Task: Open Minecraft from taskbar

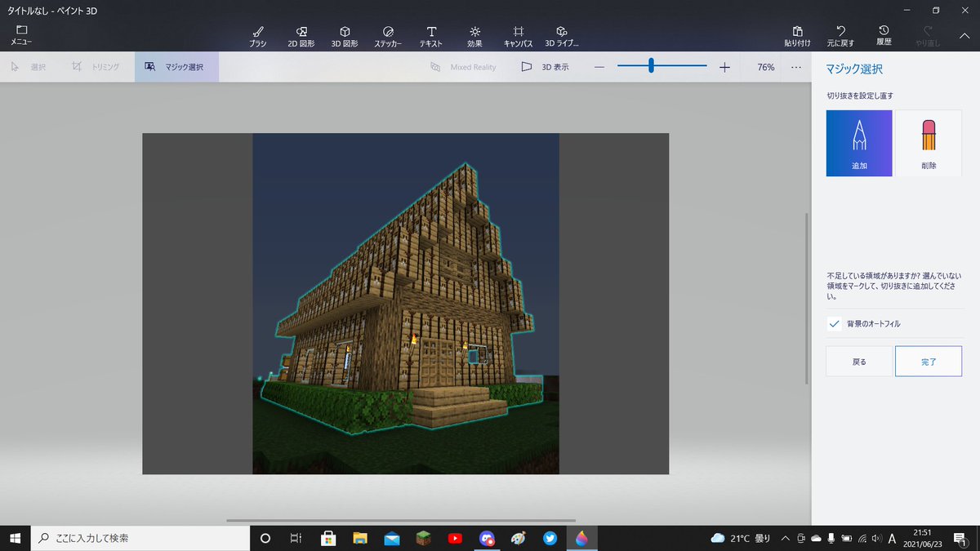Action: (x=423, y=538)
